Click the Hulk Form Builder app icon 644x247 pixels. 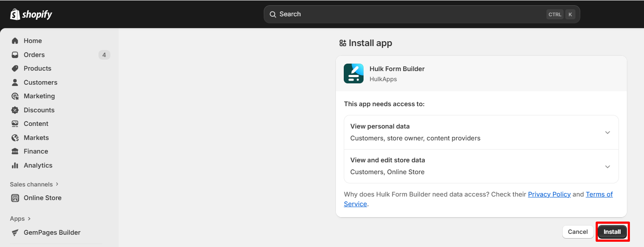click(x=353, y=74)
